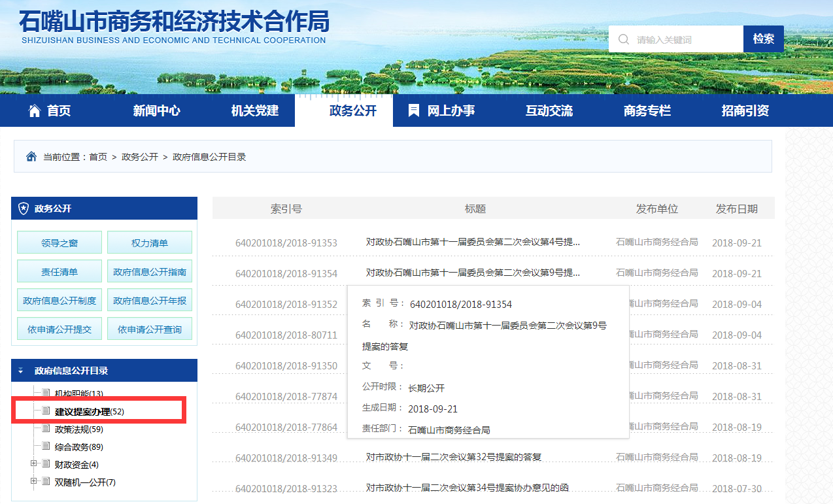The height and width of the screenshot is (504, 833).
Task: Click the shield star icon beside 政务公开 header
Action: coord(24,209)
